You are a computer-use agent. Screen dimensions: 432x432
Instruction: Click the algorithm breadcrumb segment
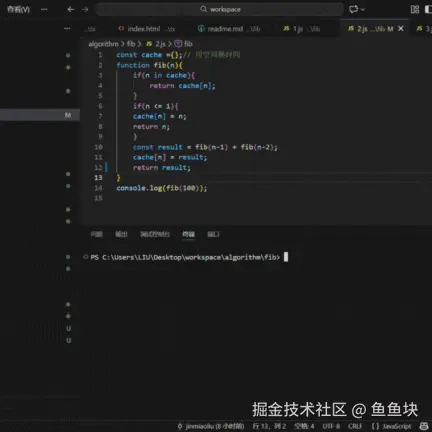point(103,44)
